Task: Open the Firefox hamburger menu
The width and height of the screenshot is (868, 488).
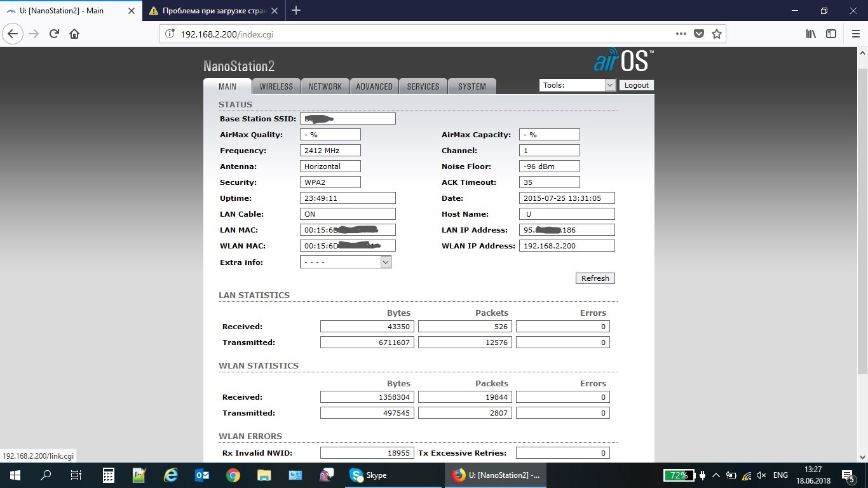Action: coord(855,34)
